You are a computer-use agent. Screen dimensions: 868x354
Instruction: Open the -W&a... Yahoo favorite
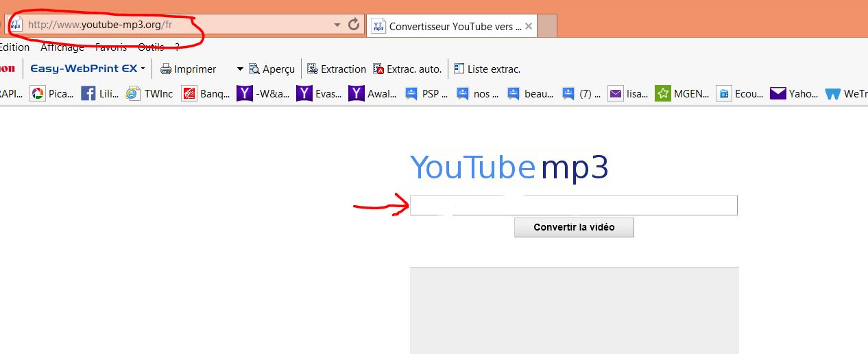pyautogui.click(x=263, y=93)
